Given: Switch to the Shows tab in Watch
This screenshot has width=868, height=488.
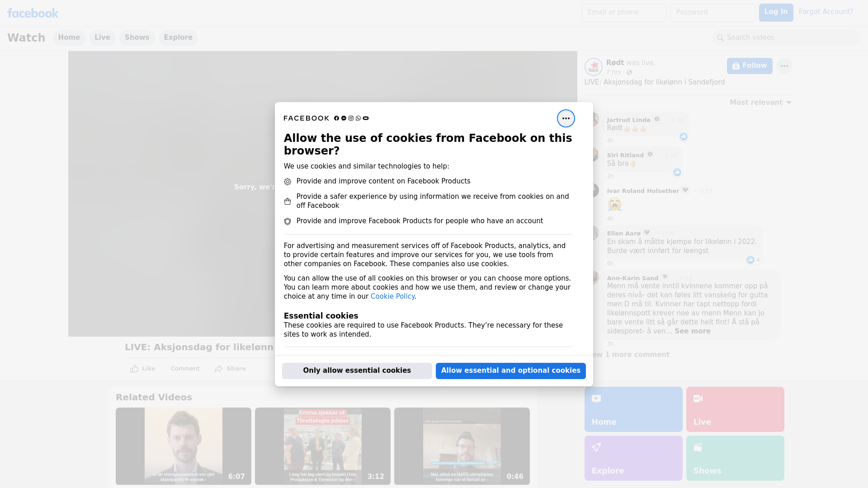Looking at the screenshot, I should click(x=137, y=38).
